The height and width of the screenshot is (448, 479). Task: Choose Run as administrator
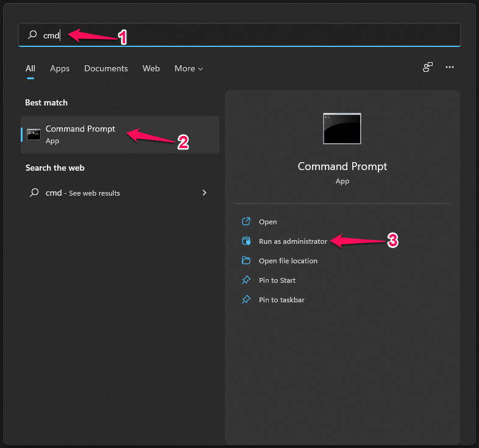pyautogui.click(x=293, y=241)
